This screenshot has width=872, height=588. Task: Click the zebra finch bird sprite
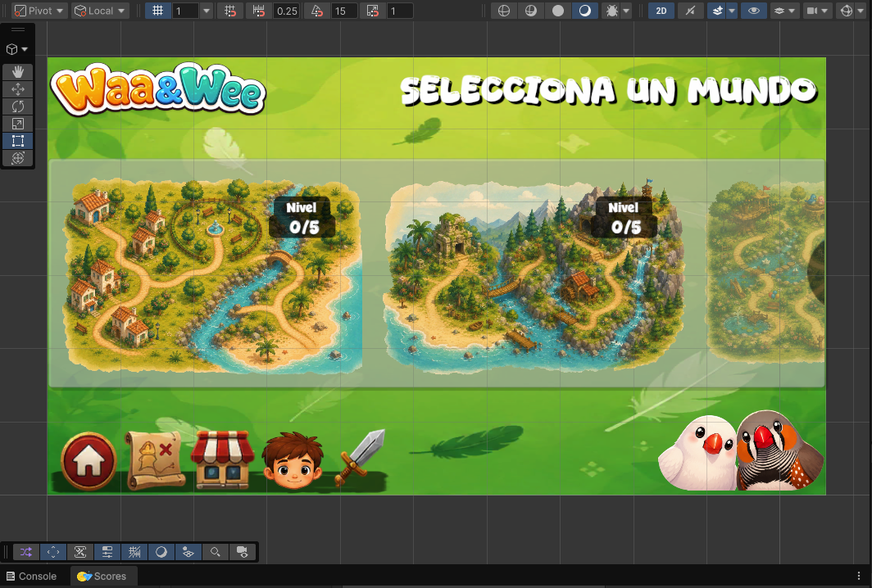[x=779, y=450]
